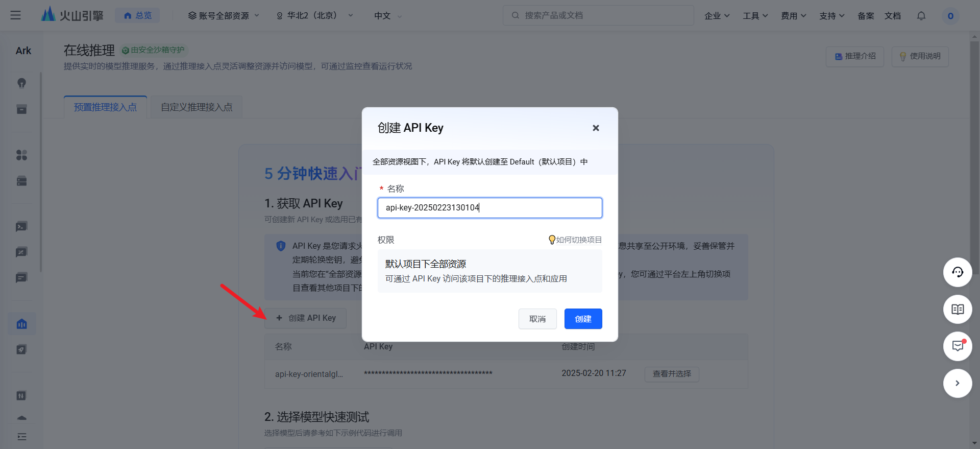980x449 pixels.
Task: Click the text chat bubble icon in sidebar
Action: pyautogui.click(x=21, y=278)
